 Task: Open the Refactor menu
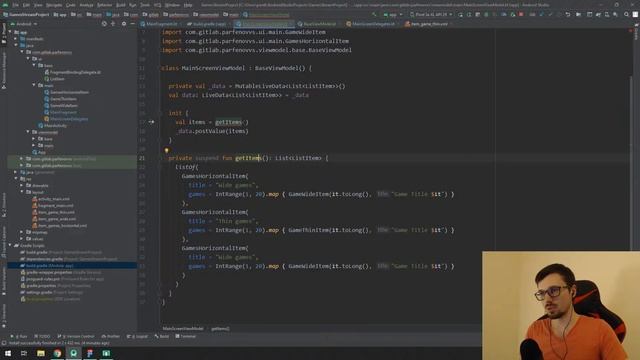coord(104,5)
